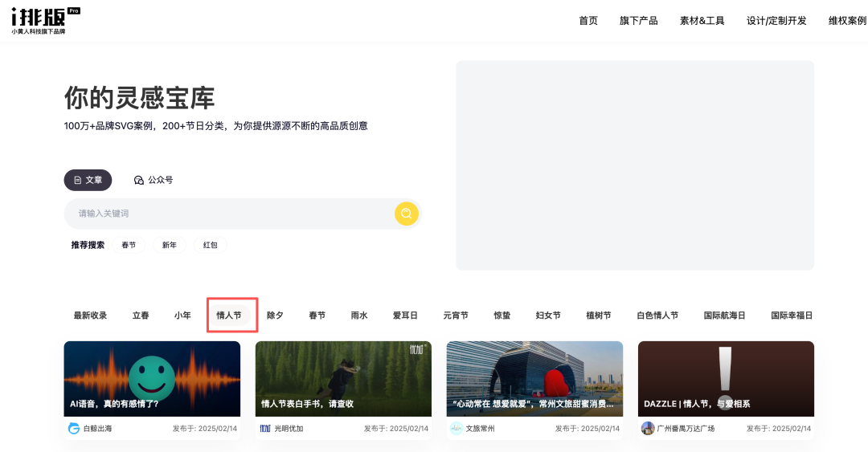This screenshot has width=868, height=452.
Task: Select the 除夕 category tab
Action: 275,316
